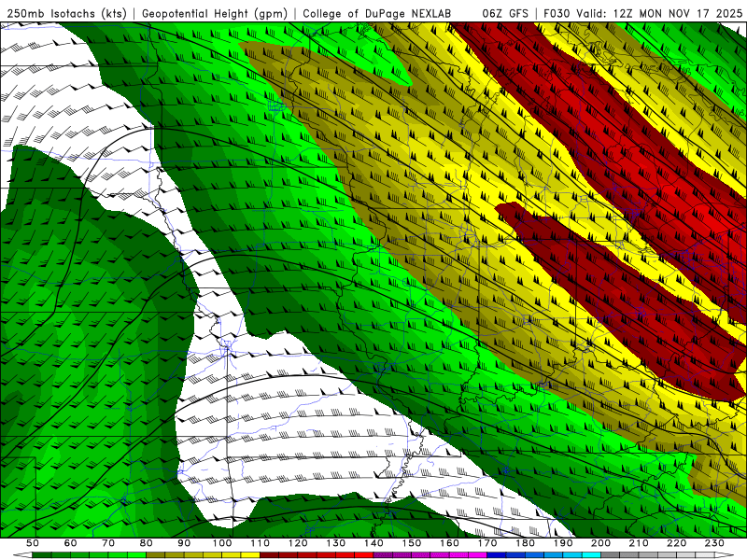Viewport: 747px width, 560px height.
Task: Click the 200 label on the color scale
Action: coord(601,543)
